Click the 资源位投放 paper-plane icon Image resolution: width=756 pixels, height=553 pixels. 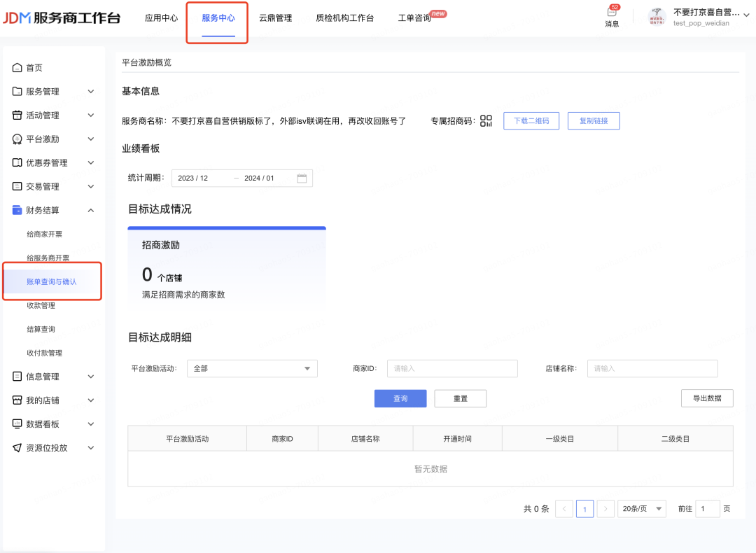point(17,448)
